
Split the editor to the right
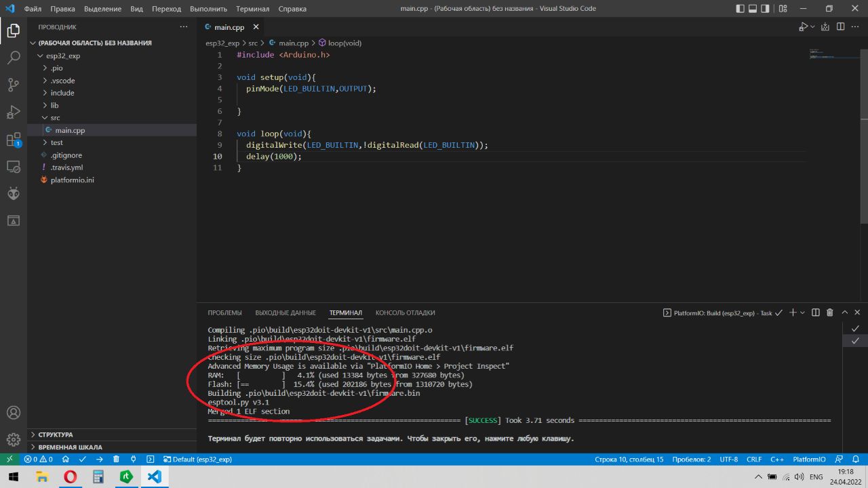click(840, 27)
